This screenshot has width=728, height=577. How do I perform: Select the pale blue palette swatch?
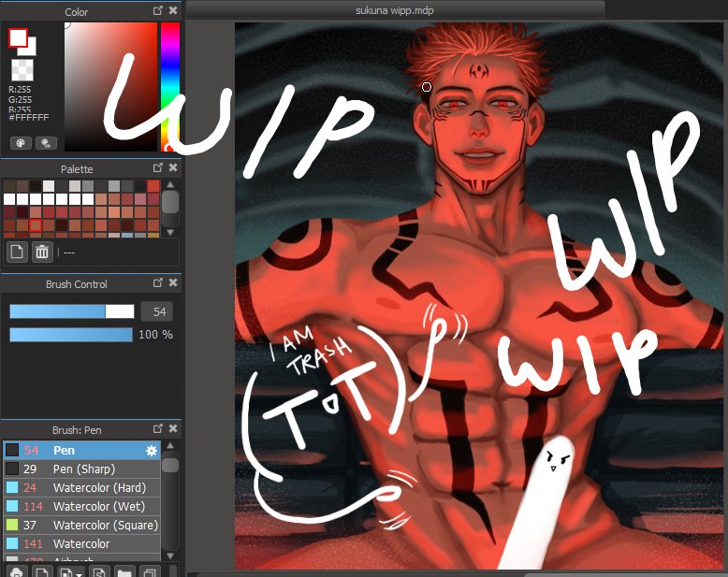(x=127, y=236)
